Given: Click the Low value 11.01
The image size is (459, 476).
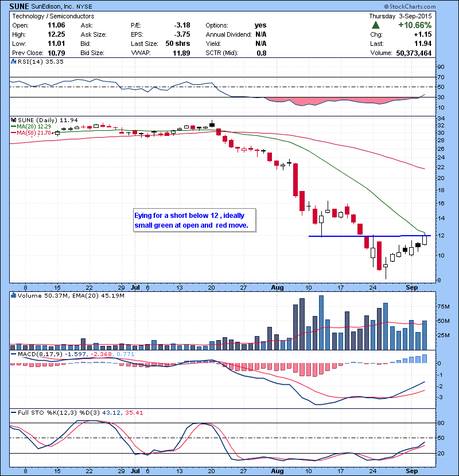Looking at the screenshot, I should pyautogui.click(x=56, y=44).
